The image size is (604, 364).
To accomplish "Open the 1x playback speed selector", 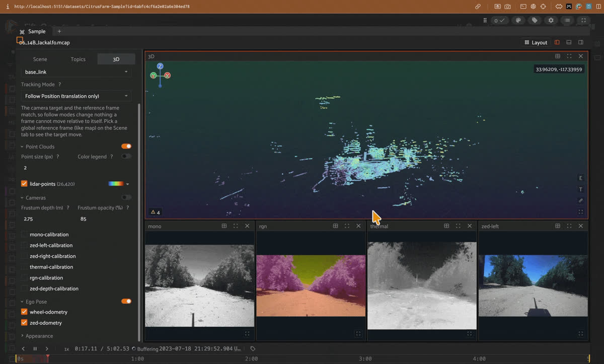I will coord(66,349).
